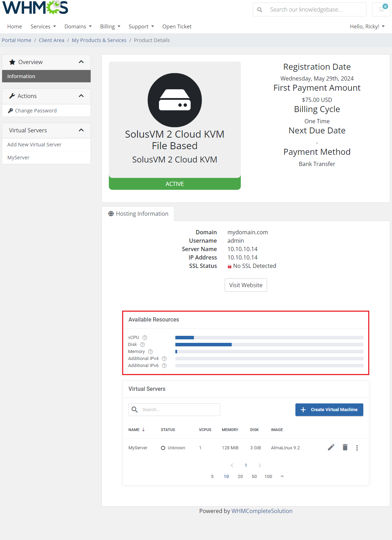Click the Visit Website button
The width and height of the screenshot is (392, 540).
(246, 285)
